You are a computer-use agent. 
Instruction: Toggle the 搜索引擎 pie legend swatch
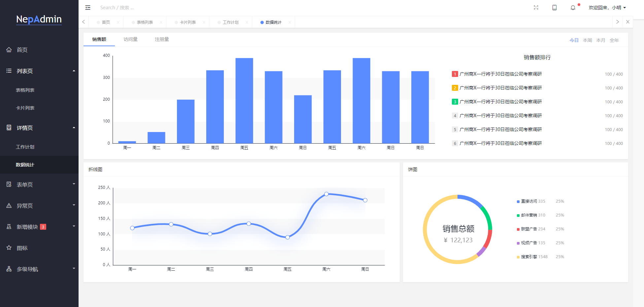click(518, 257)
